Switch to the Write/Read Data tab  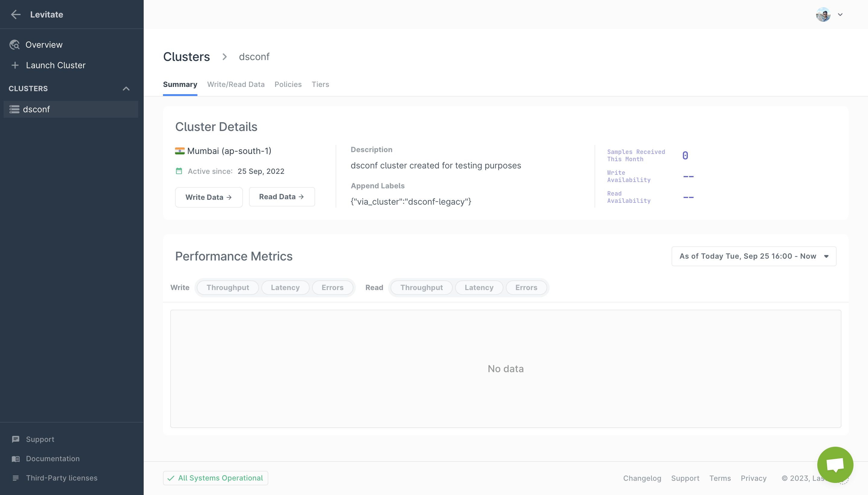click(236, 84)
